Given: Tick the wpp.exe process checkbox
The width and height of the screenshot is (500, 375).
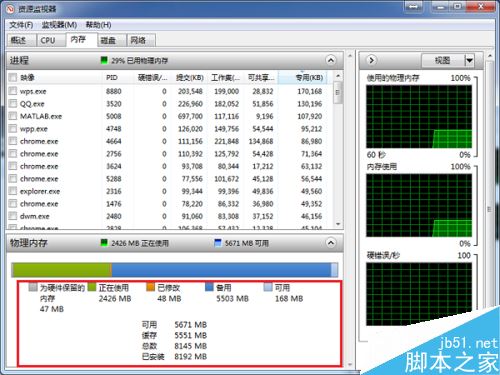Looking at the screenshot, I should pos(13,128).
